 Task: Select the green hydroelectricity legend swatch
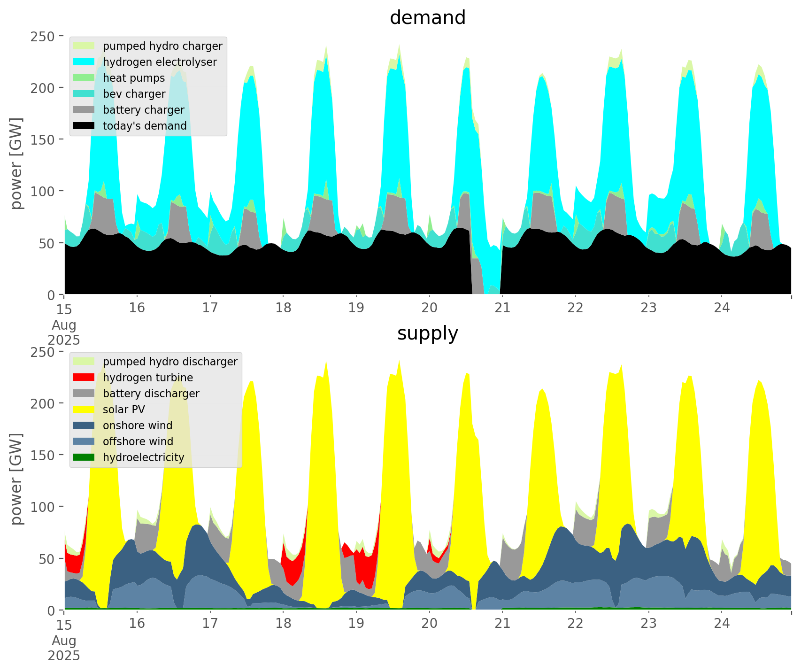point(85,457)
